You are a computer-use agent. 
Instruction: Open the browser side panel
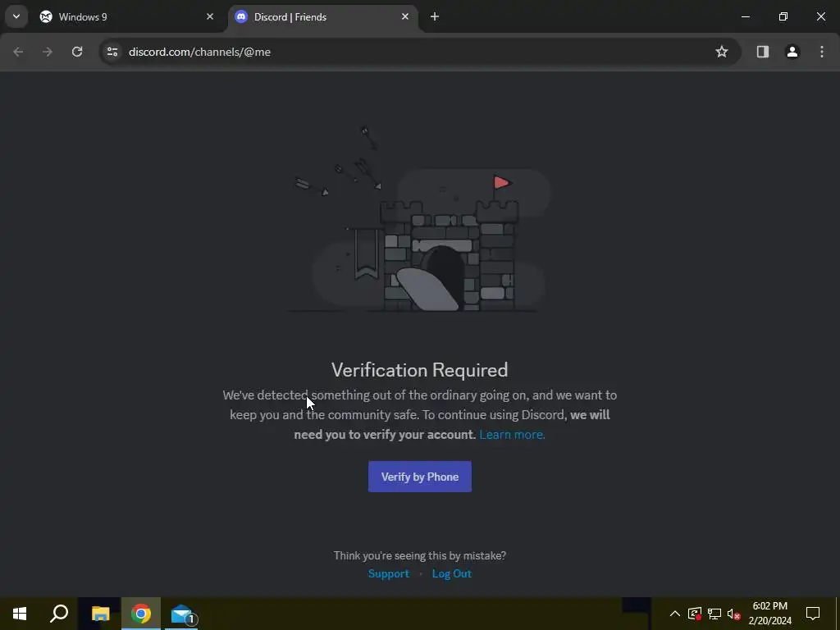[762, 52]
